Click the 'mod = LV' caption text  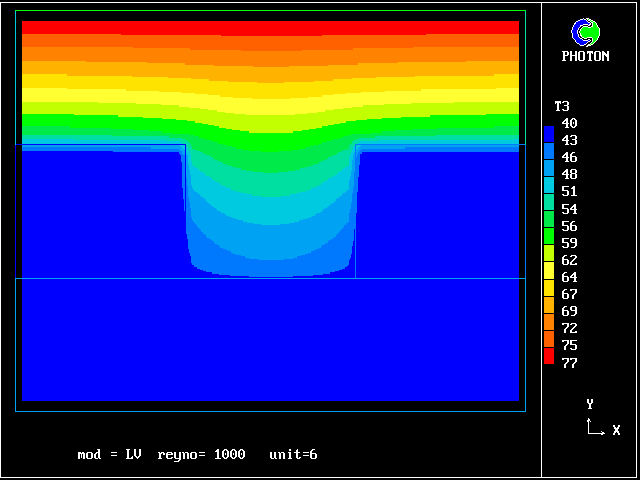[x=109, y=455]
